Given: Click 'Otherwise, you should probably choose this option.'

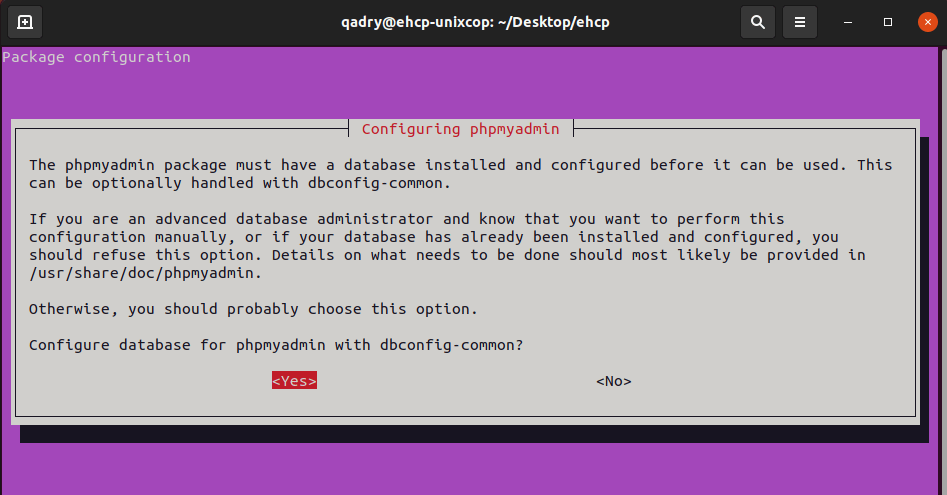Looking at the screenshot, I should coord(253,309).
